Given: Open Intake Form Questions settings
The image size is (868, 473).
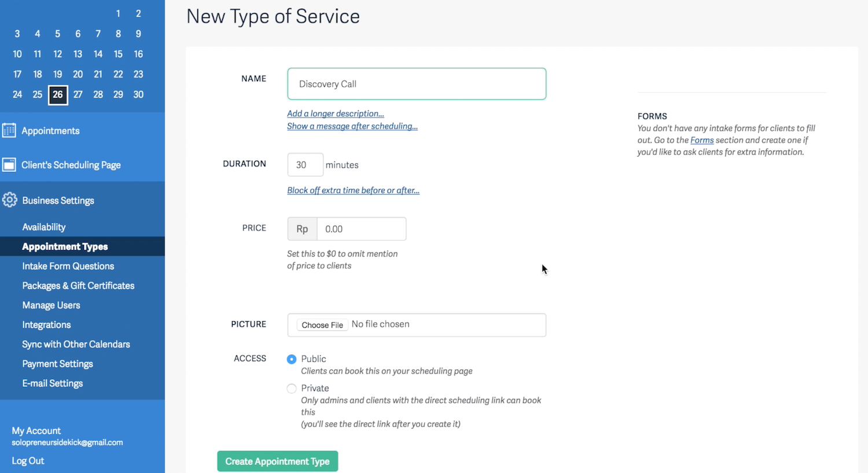Looking at the screenshot, I should [x=68, y=266].
